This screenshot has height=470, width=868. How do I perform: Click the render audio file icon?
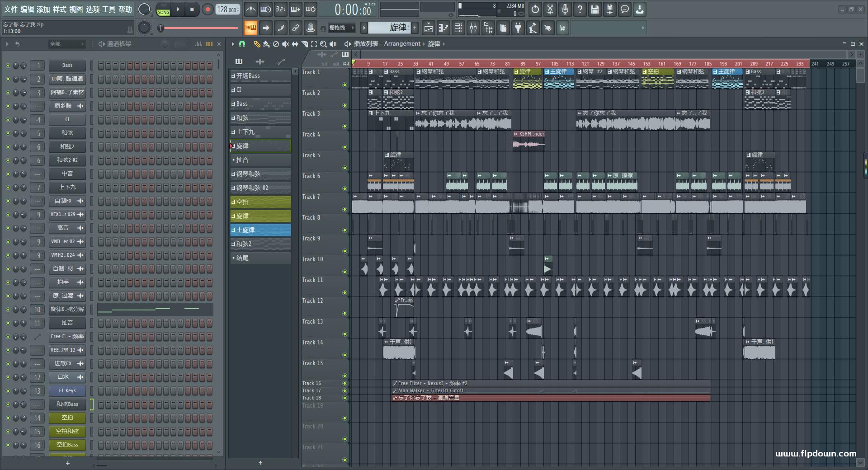click(x=610, y=9)
